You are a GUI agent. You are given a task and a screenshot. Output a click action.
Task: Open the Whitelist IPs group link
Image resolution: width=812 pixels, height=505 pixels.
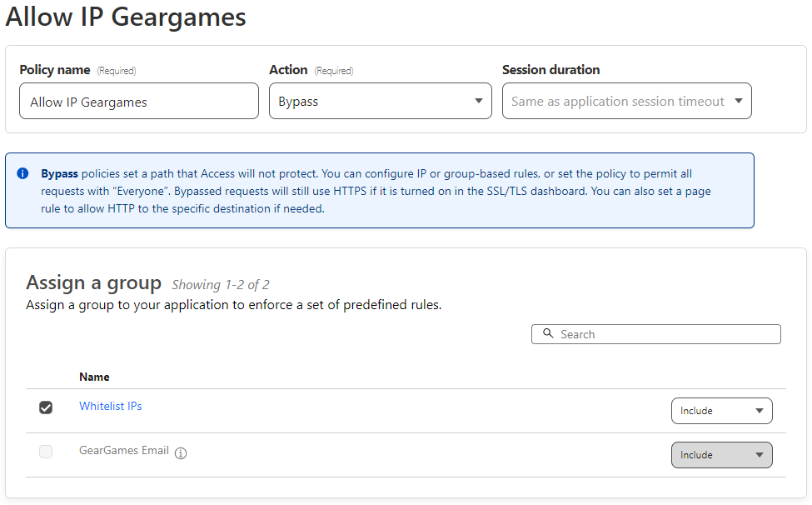(111, 407)
